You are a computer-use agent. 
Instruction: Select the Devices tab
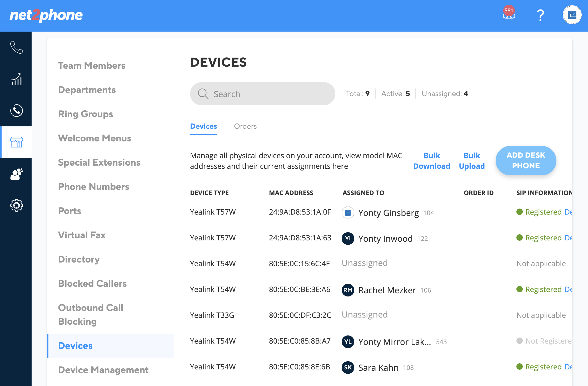tap(203, 126)
